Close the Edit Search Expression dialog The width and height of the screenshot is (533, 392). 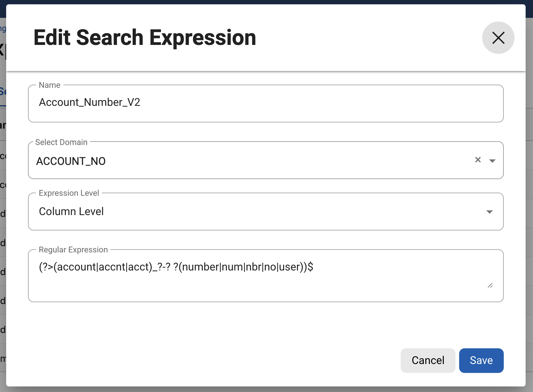tap(498, 38)
